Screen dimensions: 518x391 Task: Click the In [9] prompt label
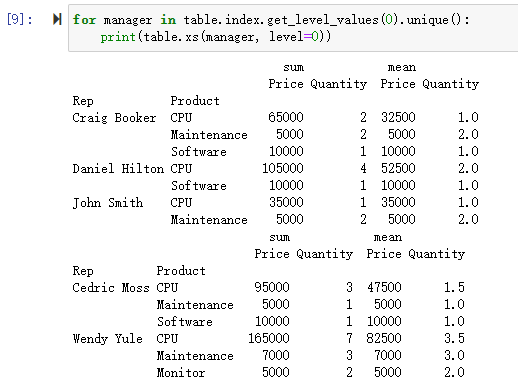pyautogui.click(x=20, y=19)
